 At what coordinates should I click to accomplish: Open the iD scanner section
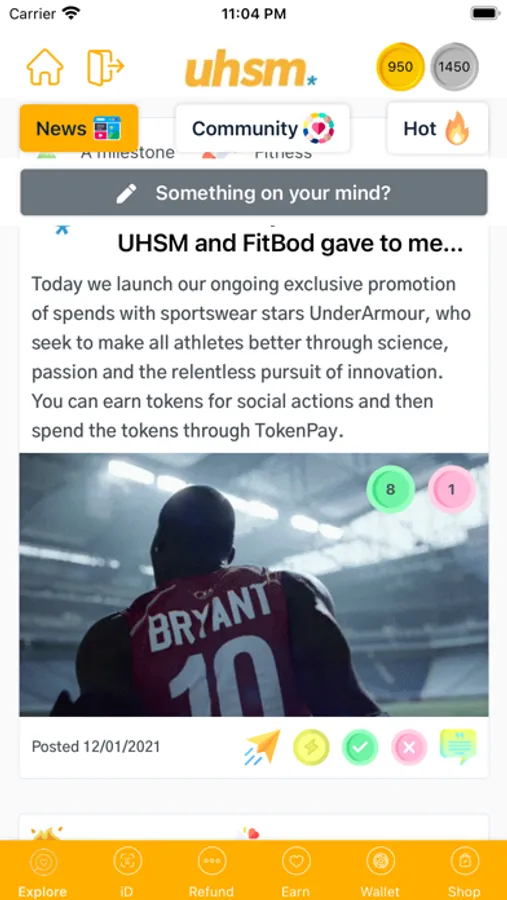tap(127, 872)
